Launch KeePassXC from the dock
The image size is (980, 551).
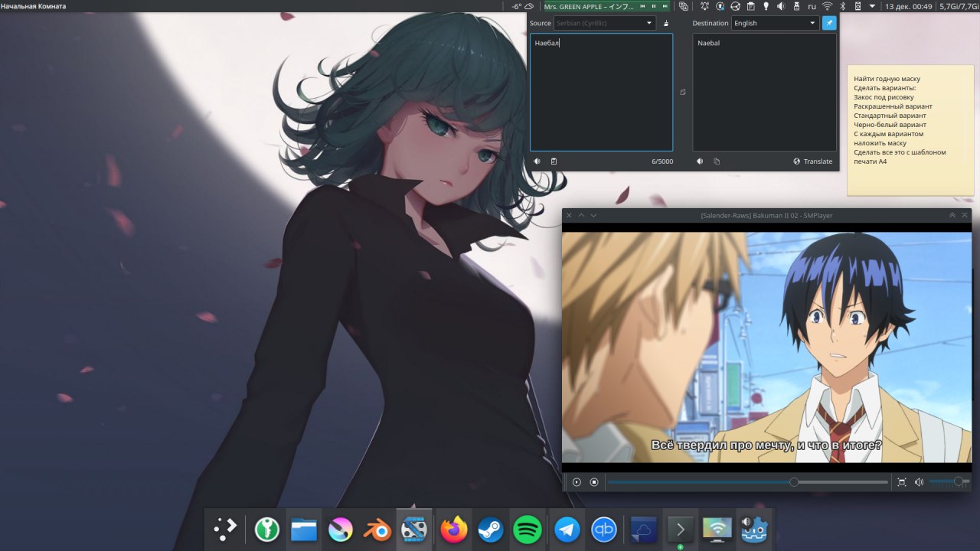[267, 529]
